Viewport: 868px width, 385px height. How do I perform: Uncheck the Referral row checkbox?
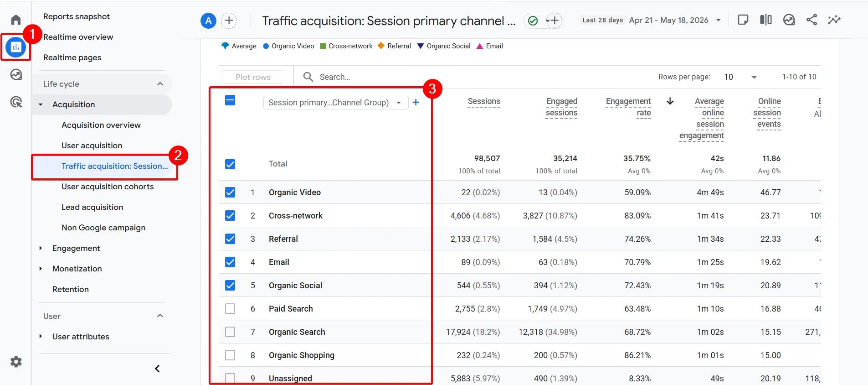coord(230,239)
